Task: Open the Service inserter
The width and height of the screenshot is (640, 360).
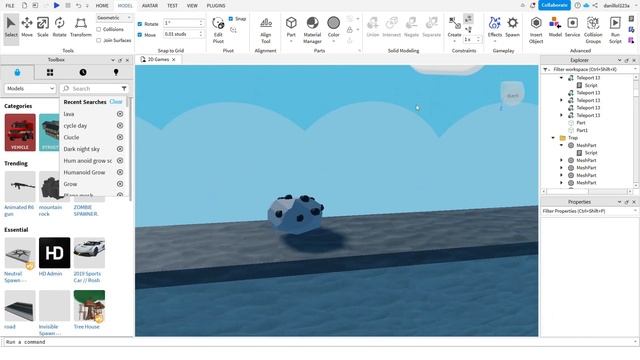Action: (x=572, y=27)
